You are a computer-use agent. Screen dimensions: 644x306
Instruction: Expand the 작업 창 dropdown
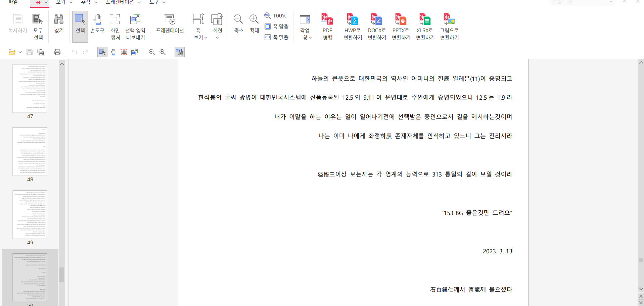(307, 37)
